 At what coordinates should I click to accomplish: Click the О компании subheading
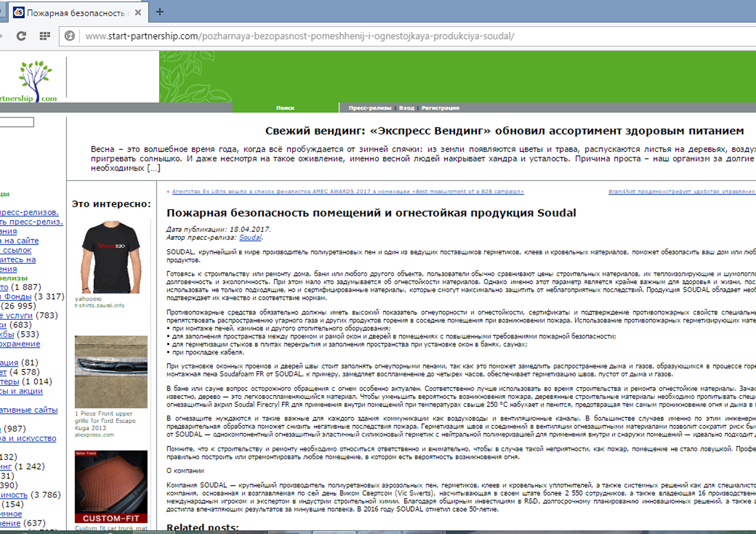[x=185, y=470]
